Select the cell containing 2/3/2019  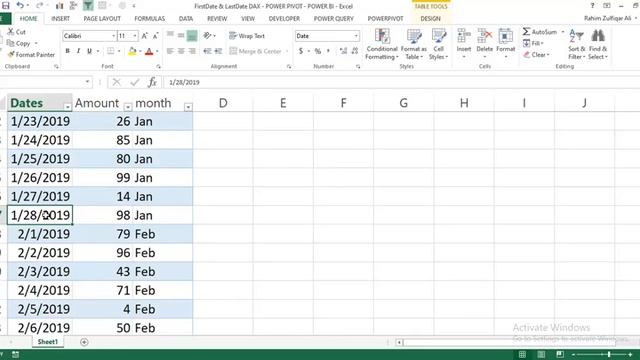(40, 271)
